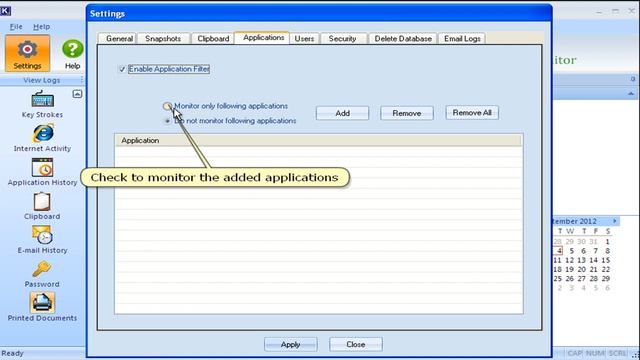This screenshot has height=360, width=640.
Task: Click the Remove All button
Action: pyautogui.click(x=472, y=113)
